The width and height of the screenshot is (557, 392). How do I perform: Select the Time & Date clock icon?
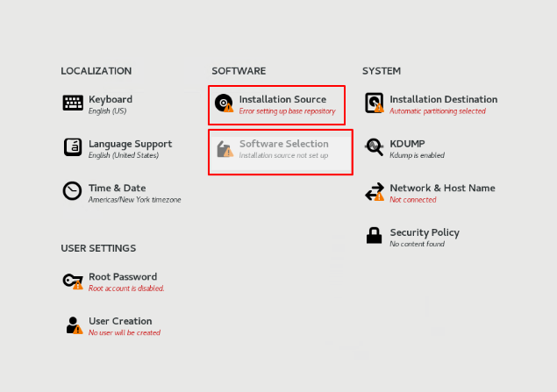click(x=72, y=191)
